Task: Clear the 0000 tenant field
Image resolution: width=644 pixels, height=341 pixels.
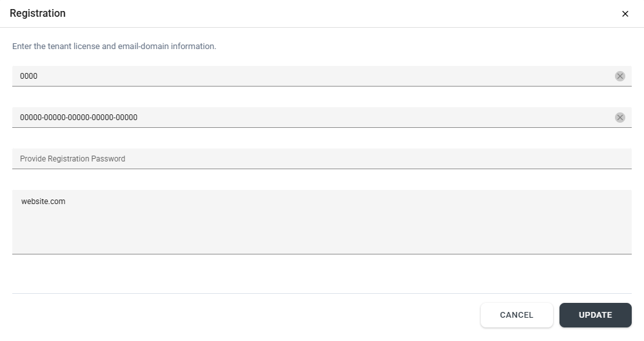Action: point(619,76)
